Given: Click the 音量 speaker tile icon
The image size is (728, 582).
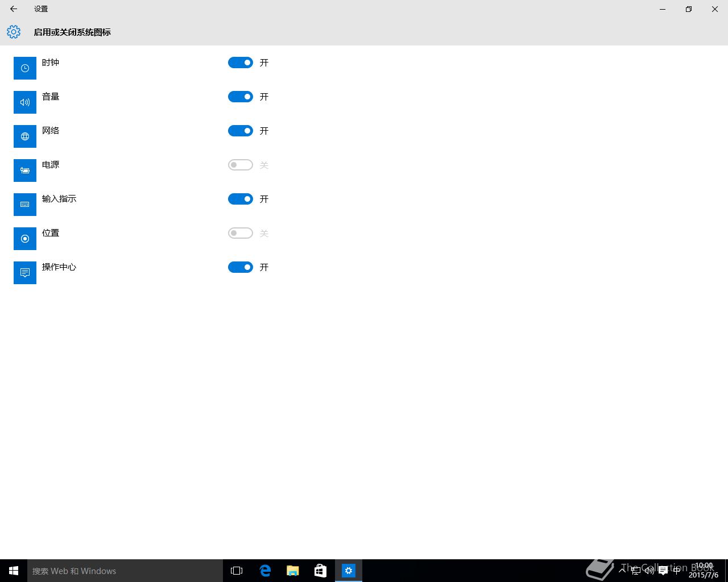Looking at the screenshot, I should 25,102.
